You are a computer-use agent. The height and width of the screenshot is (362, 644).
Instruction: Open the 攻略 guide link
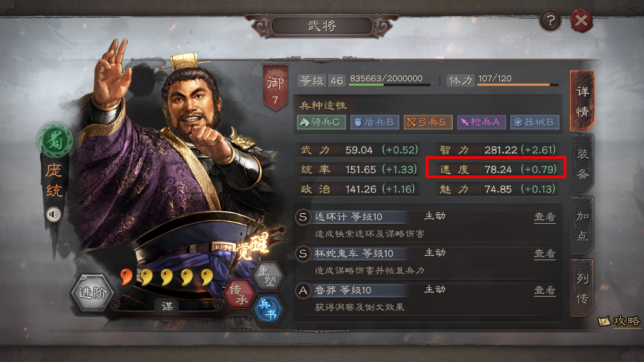coord(619,321)
